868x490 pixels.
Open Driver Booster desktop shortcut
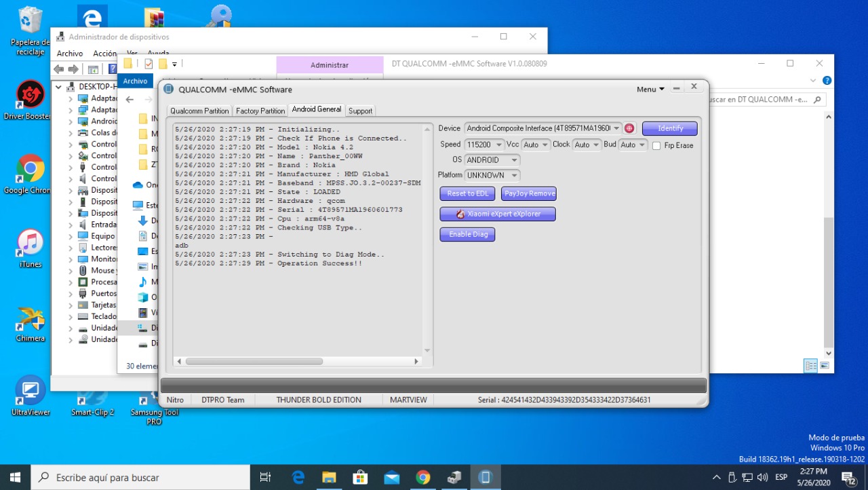(31, 100)
